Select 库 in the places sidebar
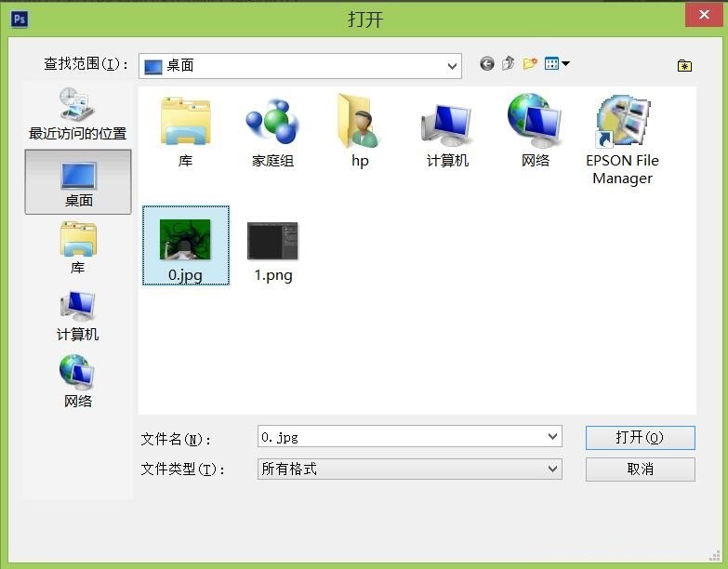This screenshot has height=569, width=728. [78, 248]
